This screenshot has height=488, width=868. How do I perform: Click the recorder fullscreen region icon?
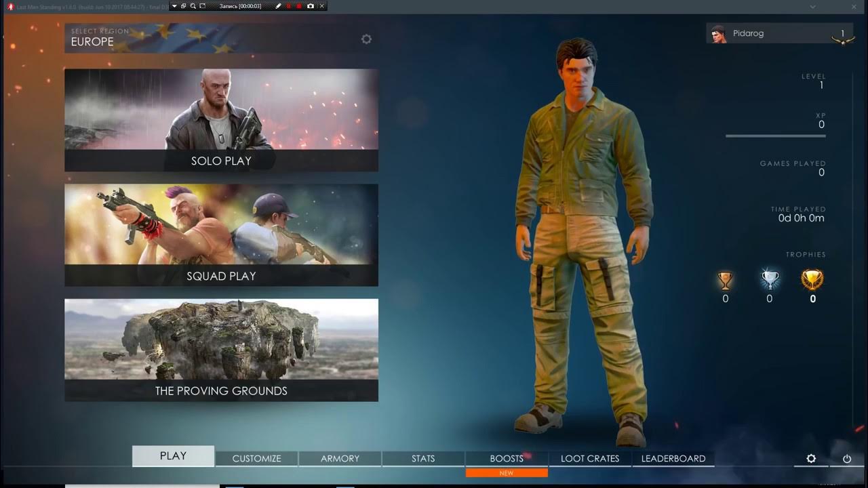tap(203, 5)
